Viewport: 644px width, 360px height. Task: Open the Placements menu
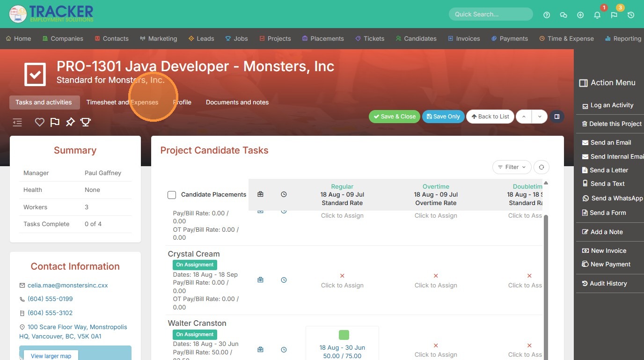[x=323, y=39]
